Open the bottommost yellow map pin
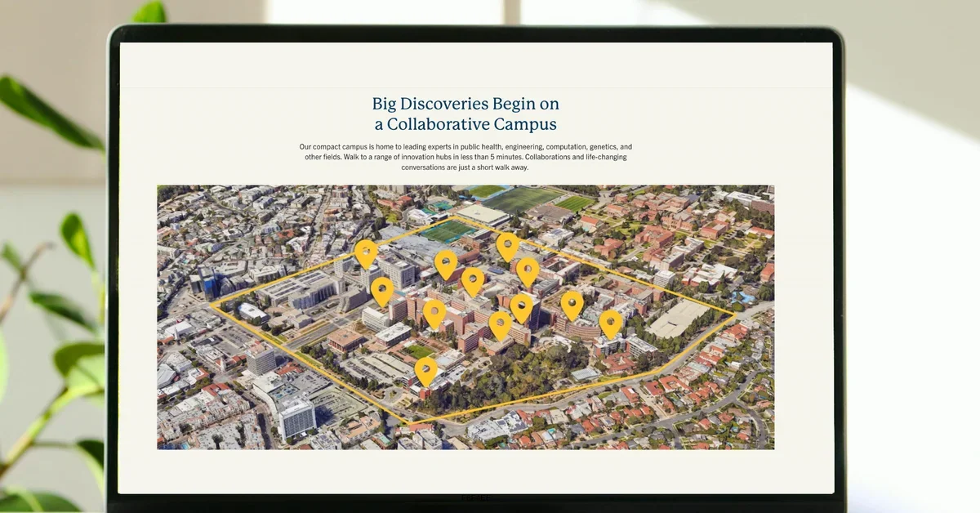980x513 pixels. (425, 370)
